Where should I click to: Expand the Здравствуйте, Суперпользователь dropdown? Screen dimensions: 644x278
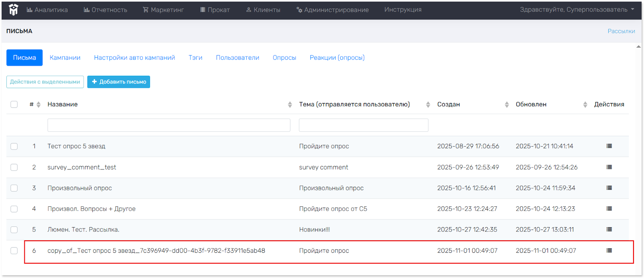[x=577, y=10]
